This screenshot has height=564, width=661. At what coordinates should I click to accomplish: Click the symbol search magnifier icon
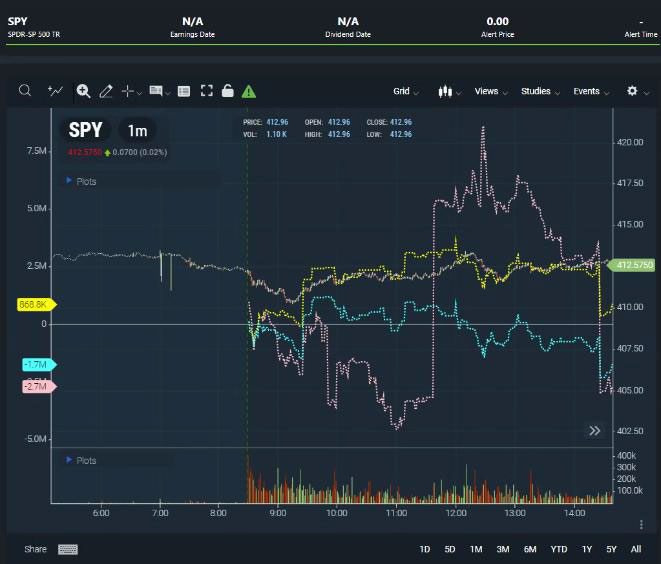[x=25, y=91]
